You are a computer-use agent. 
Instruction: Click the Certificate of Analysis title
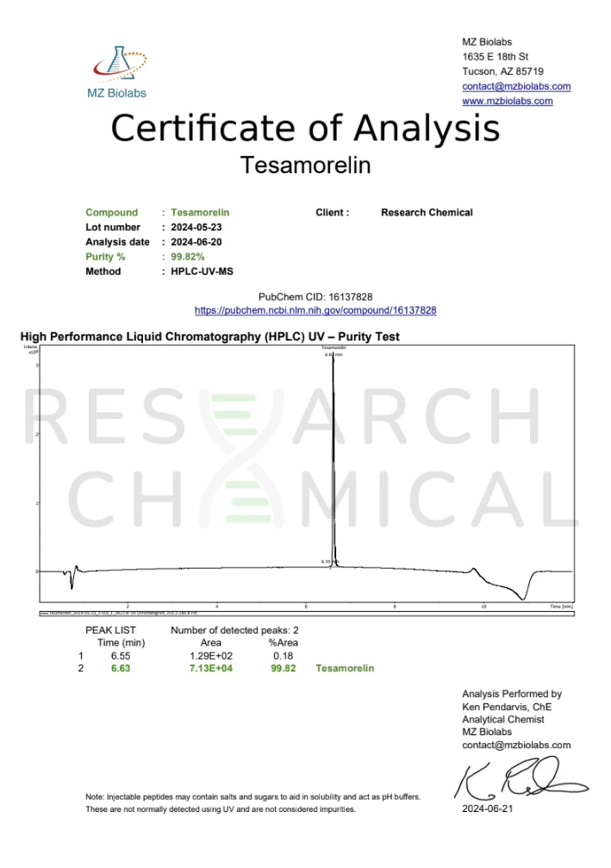click(305, 128)
